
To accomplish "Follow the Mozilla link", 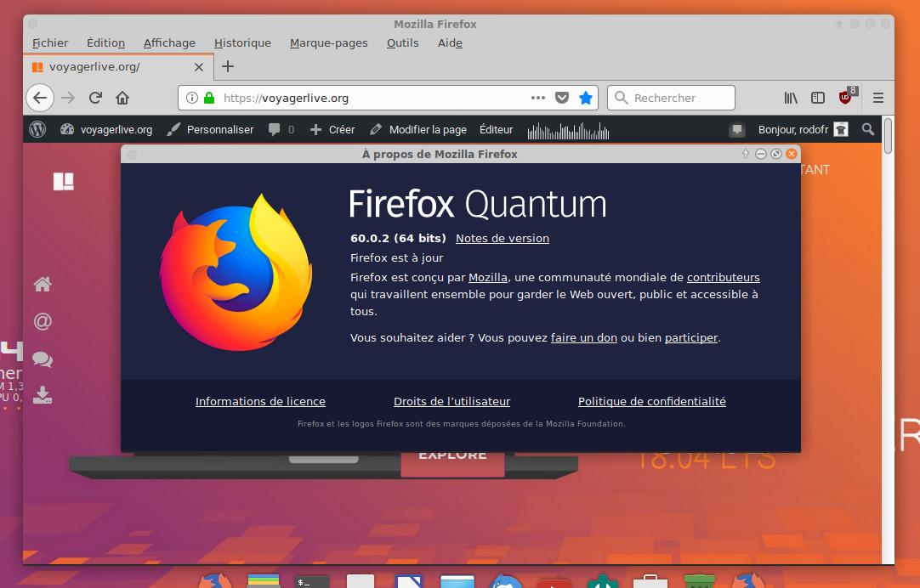I will (487, 277).
